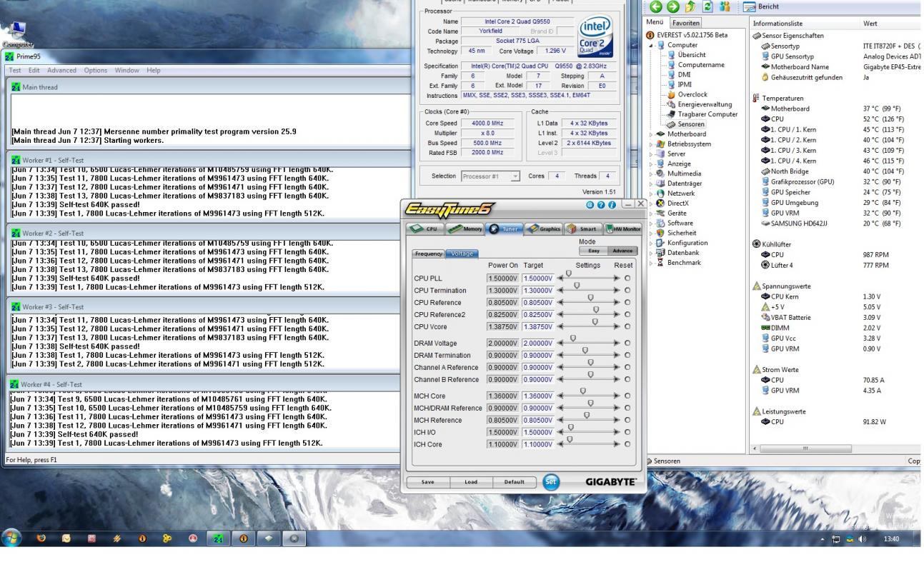Expand the Motherboard tree node
This screenshot has height=577, width=924.
(650, 134)
